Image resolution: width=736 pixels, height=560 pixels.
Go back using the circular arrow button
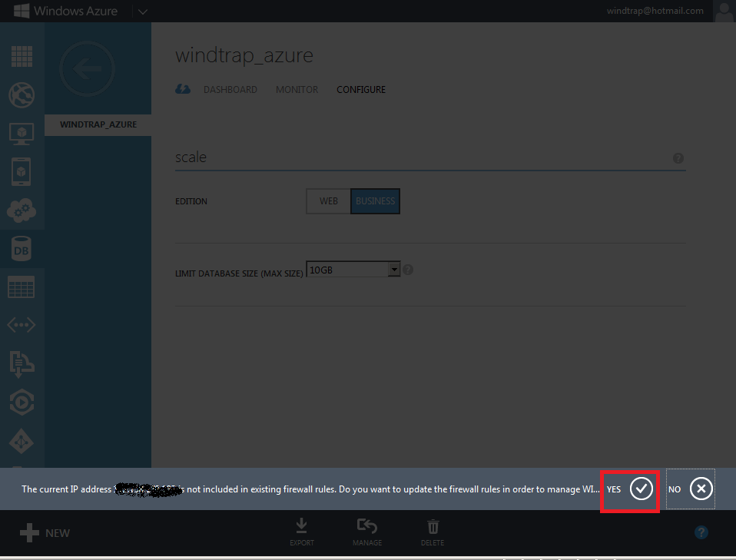(x=88, y=69)
